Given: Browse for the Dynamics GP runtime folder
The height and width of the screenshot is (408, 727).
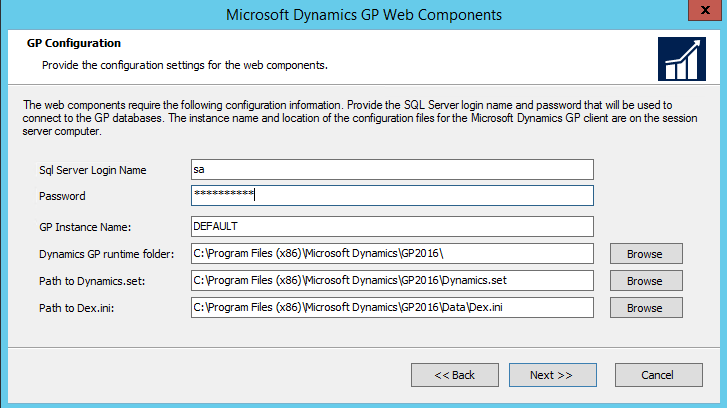Looking at the screenshot, I should pos(645,254).
